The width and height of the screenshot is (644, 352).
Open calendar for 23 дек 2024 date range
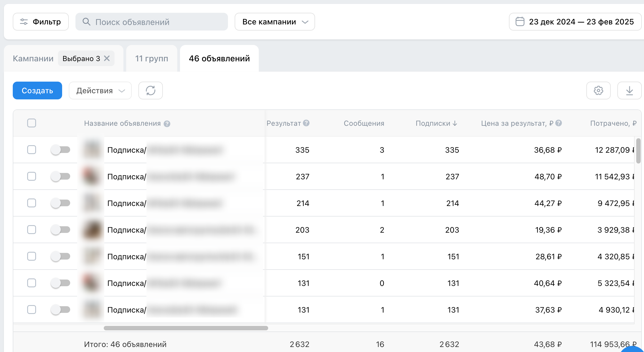575,22
